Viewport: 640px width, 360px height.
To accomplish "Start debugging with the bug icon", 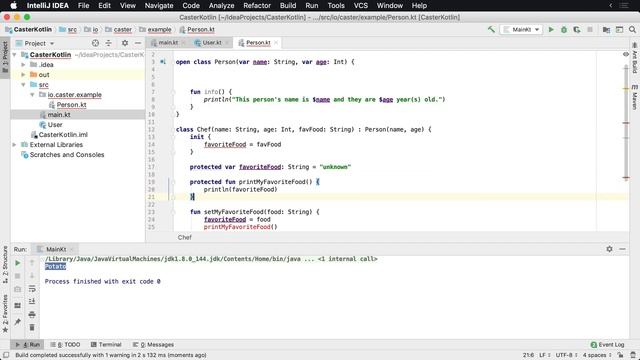I will coord(564,29).
